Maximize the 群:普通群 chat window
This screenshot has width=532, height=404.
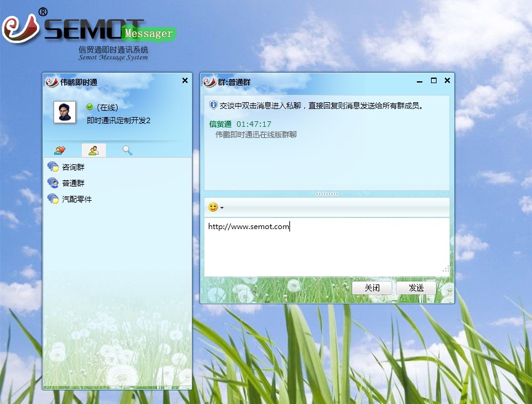433,81
